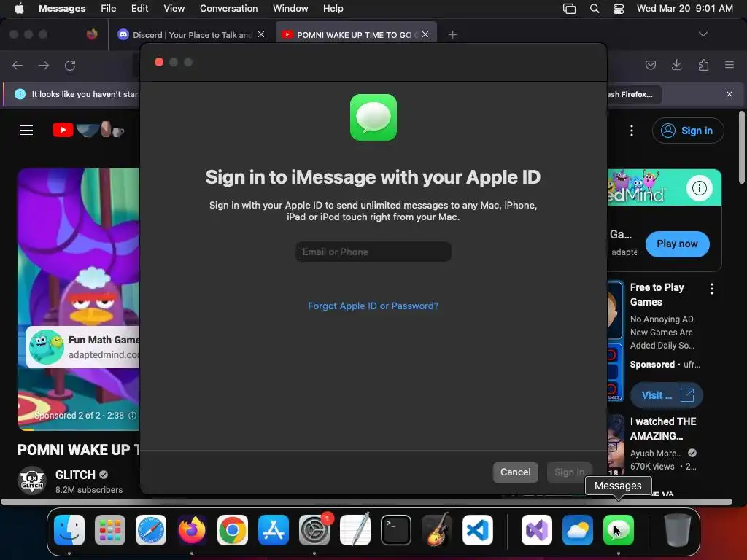Open the Pocket icon in Firefox toolbar

[650, 65]
